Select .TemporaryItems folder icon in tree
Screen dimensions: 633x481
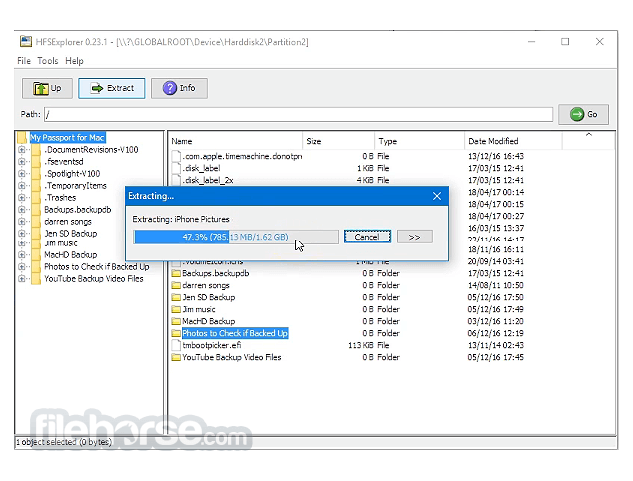(36, 186)
